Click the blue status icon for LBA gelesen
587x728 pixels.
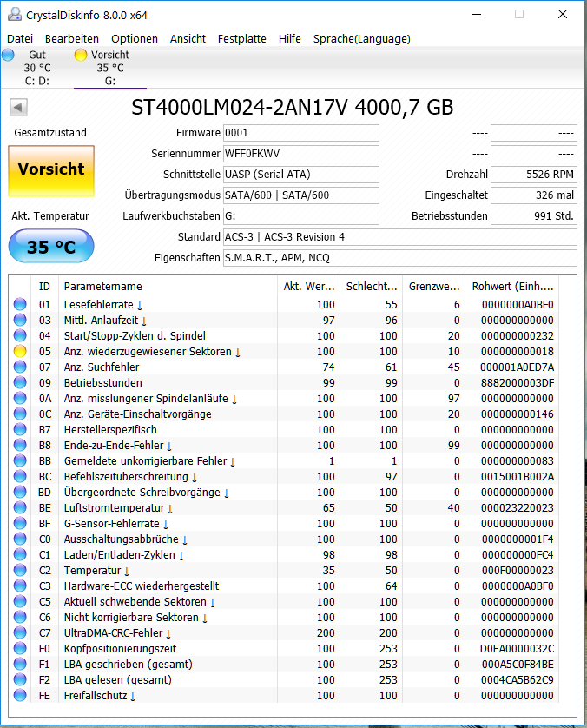[20, 679]
